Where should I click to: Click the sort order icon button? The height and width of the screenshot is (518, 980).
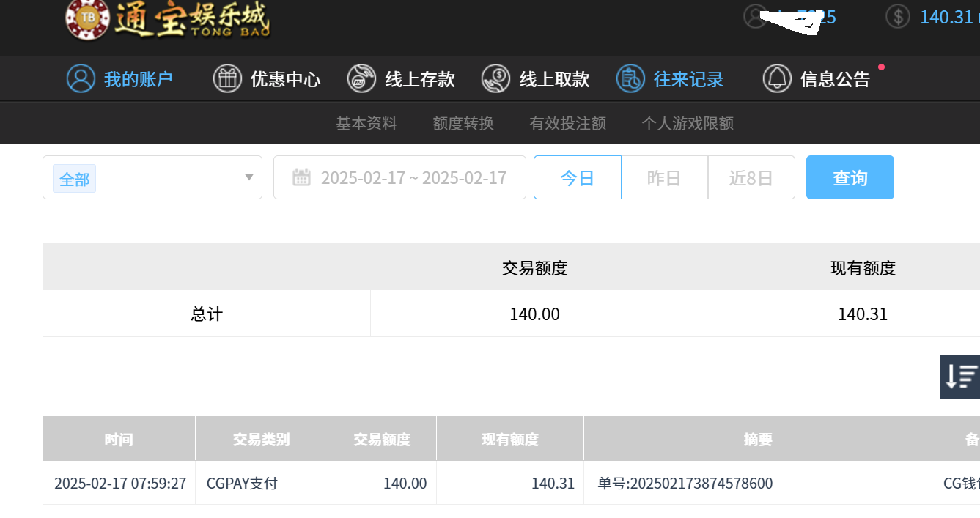pyautogui.click(x=961, y=377)
